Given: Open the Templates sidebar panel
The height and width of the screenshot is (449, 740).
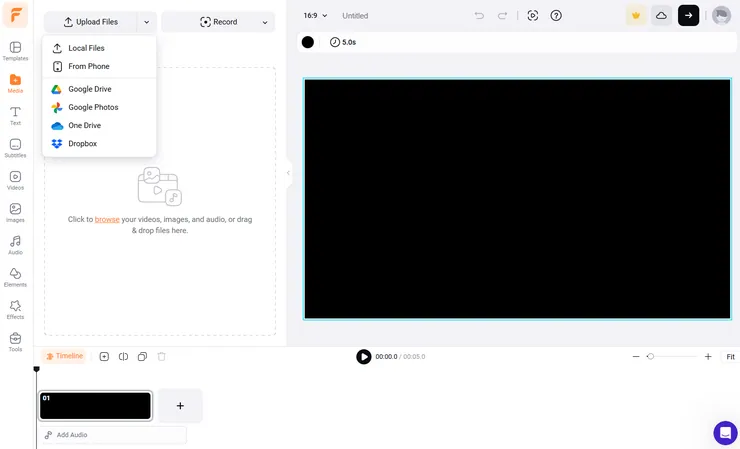Looking at the screenshot, I should pos(15,51).
